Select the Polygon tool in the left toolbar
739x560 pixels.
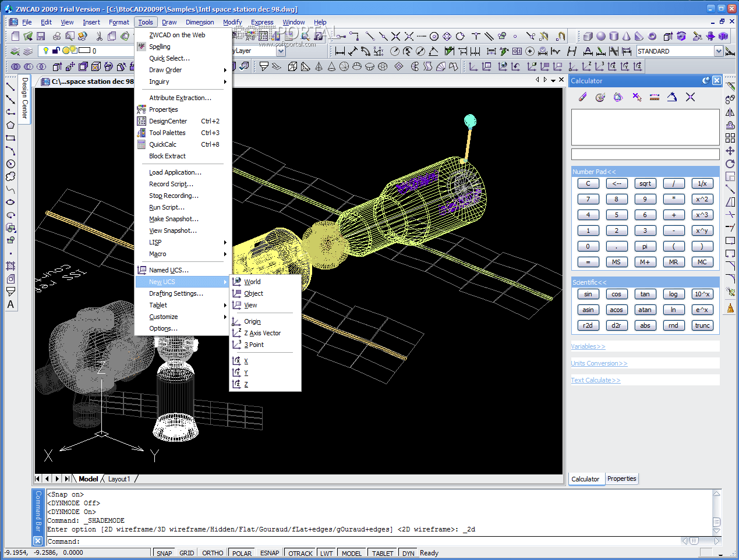pos(10,125)
